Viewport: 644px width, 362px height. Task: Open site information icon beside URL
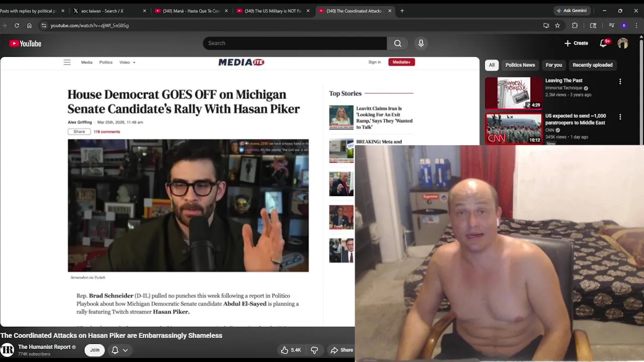[44, 25]
